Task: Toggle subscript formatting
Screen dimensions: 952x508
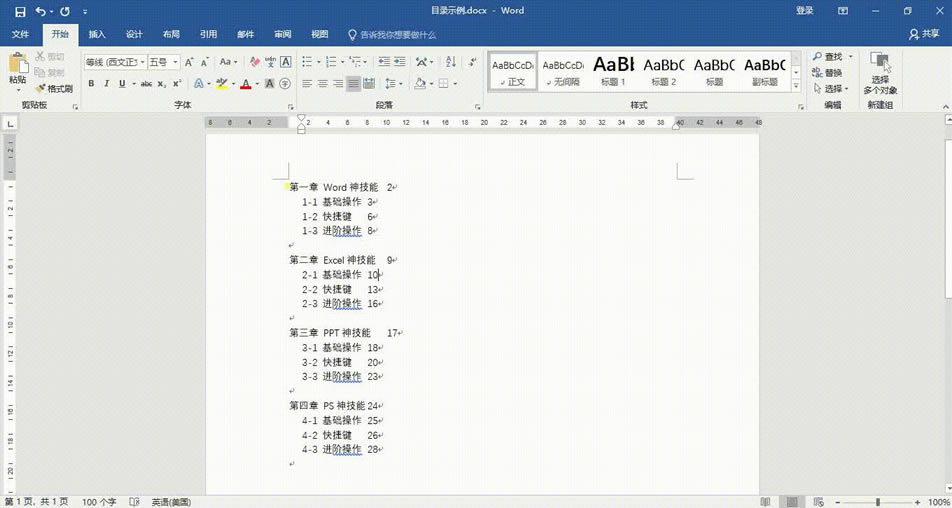Action: (162, 84)
